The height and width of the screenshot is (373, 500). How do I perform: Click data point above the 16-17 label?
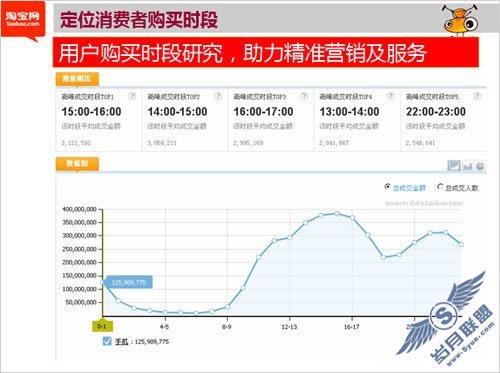352,217
